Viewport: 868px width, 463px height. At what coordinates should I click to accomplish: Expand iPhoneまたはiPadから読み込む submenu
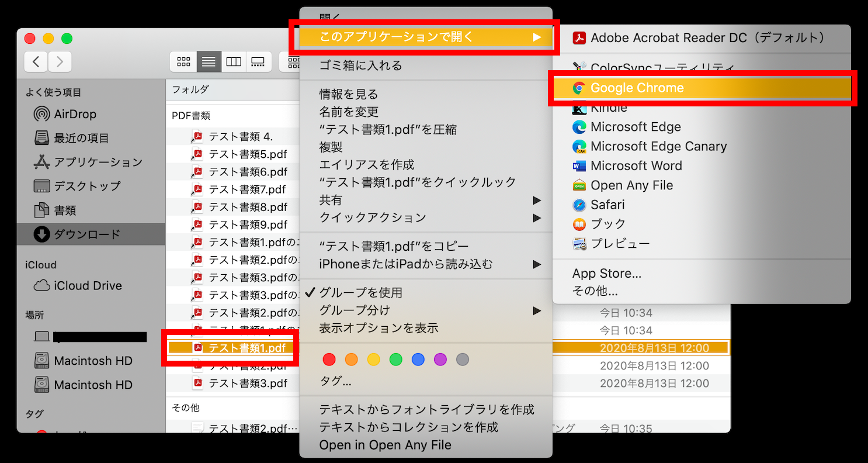426,264
